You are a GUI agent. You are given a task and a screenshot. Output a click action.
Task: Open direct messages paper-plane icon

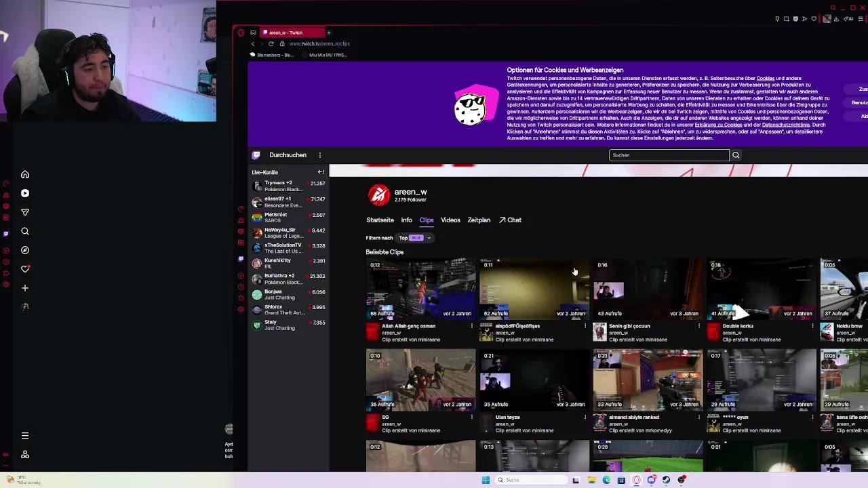25,212
